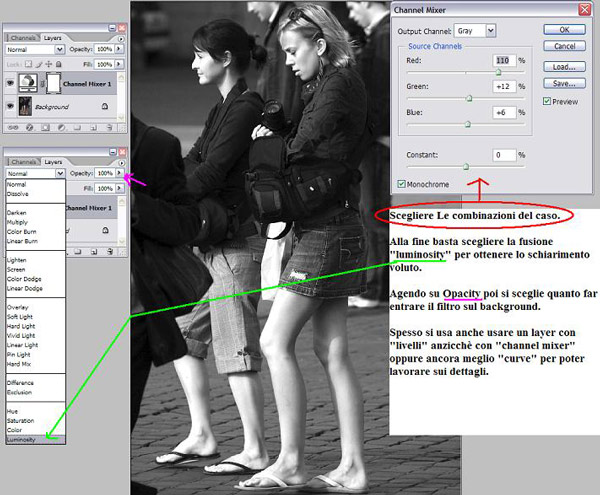Uncheck the Monochrome checkbox

402,184
